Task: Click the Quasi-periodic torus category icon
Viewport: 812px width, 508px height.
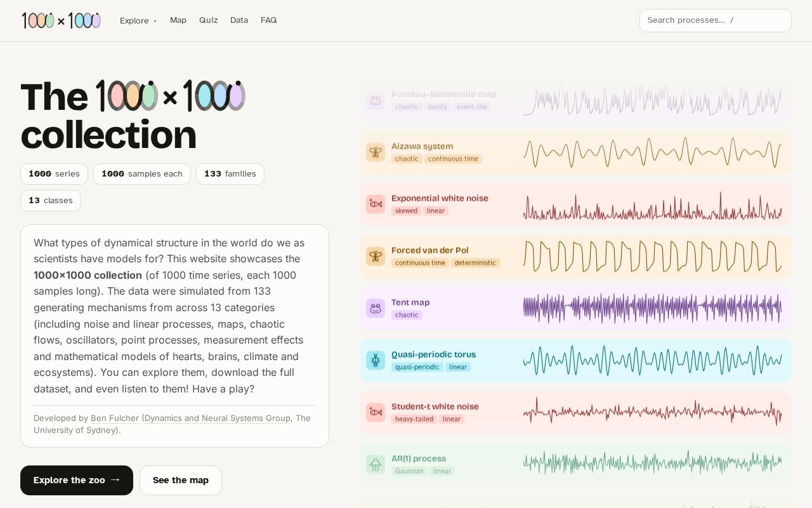Action: 376,361
